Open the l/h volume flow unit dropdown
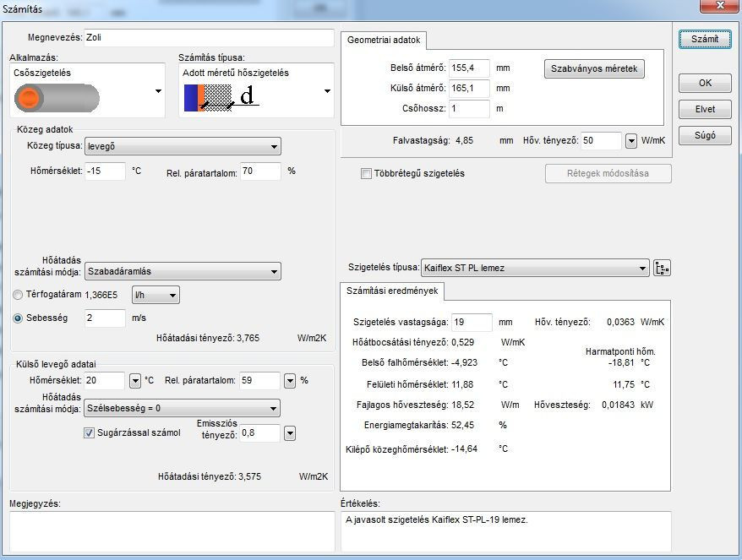 tap(155, 295)
